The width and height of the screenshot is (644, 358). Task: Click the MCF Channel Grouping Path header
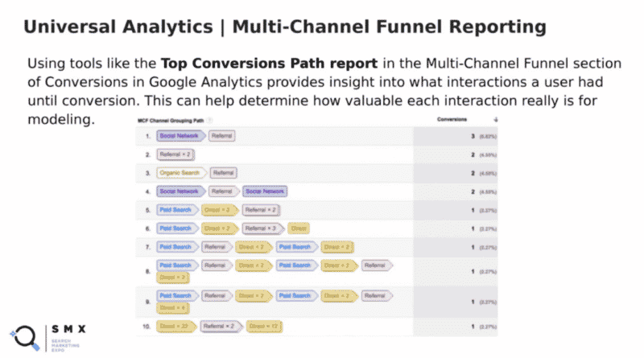[x=171, y=121]
